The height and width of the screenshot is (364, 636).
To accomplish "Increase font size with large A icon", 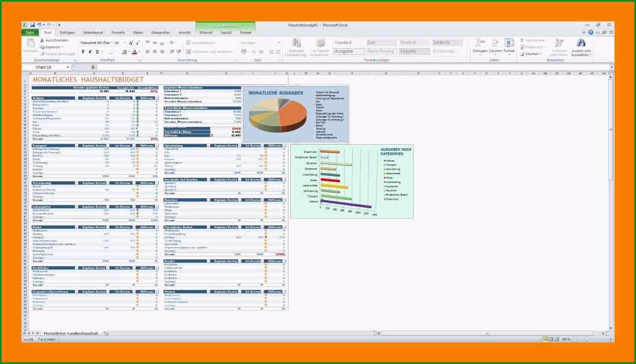I will tap(130, 43).
